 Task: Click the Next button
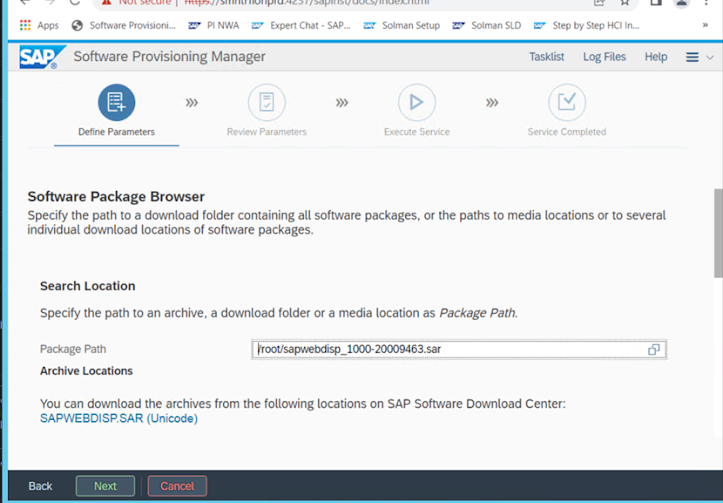[105, 486]
